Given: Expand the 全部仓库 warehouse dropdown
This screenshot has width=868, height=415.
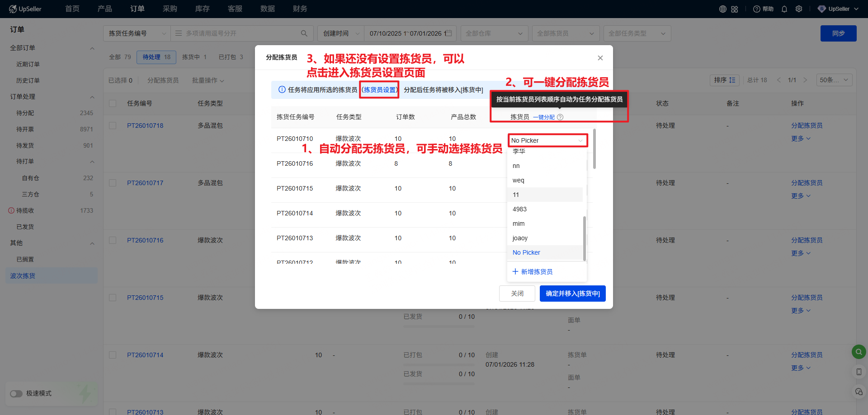Looking at the screenshot, I should pyautogui.click(x=494, y=33).
